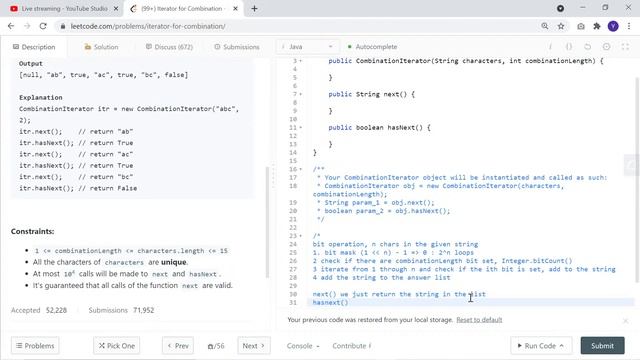Click the panel divider drag handle

[273, 176]
